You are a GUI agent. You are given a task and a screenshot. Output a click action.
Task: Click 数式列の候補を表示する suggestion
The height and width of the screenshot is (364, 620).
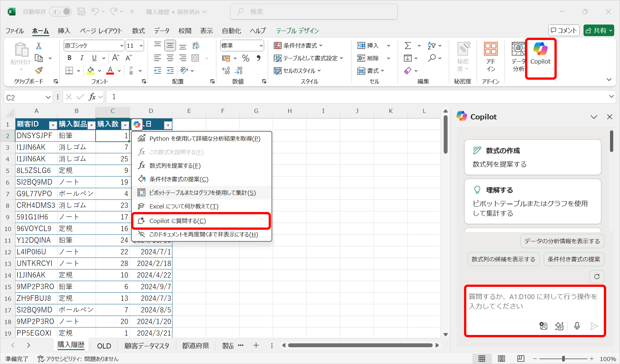[x=503, y=259]
